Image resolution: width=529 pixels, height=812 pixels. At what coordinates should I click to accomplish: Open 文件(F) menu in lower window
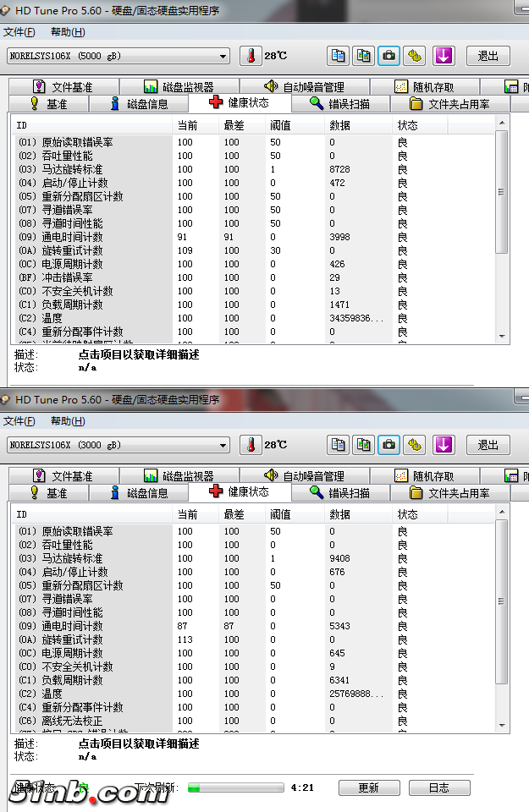click(x=19, y=421)
